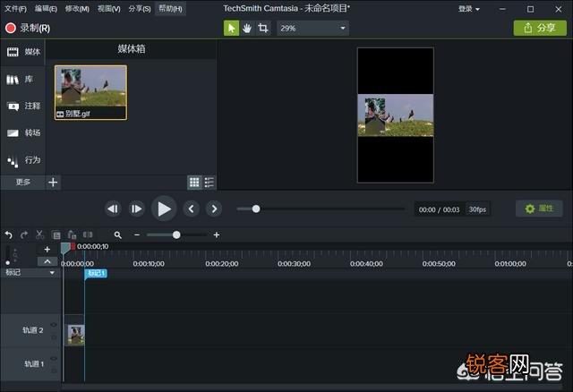This screenshot has width=573, height=392.
Task: Expand the 登录 account dropdown
Action: pos(469,9)
